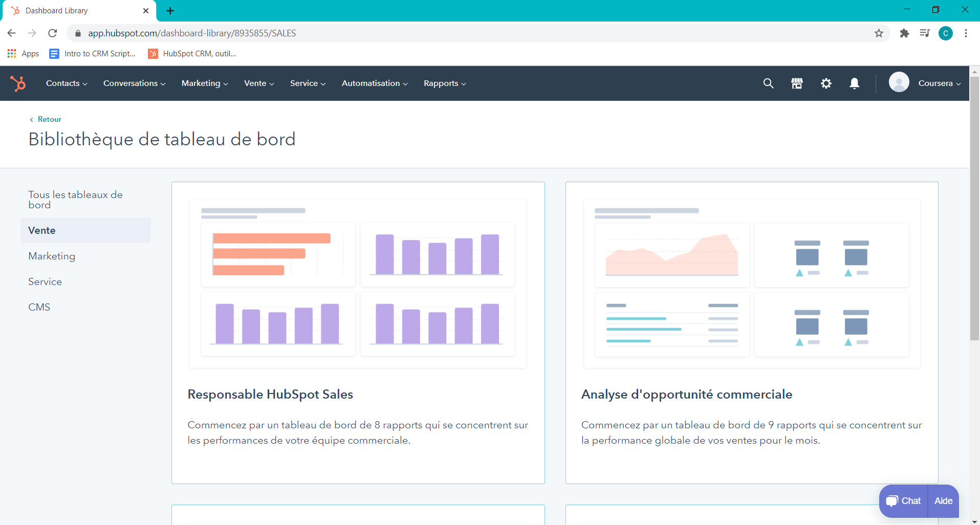Image resolution: width=980 pixels, height=525 pixels.
Task: Click the address bar URL
Action: [192, 33]
